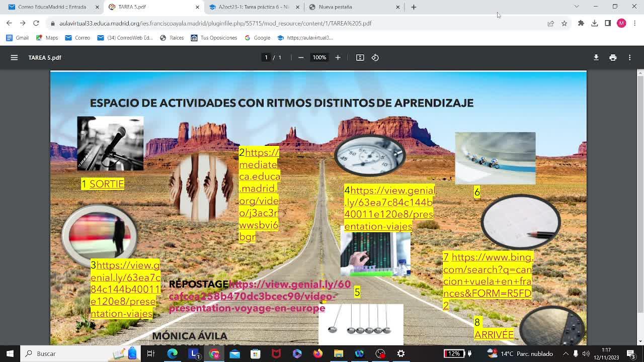Switch to the A2oct23-1 Tarea práctica 6 tab
Viewport: 644px width, 362px height.
point(254,7)
